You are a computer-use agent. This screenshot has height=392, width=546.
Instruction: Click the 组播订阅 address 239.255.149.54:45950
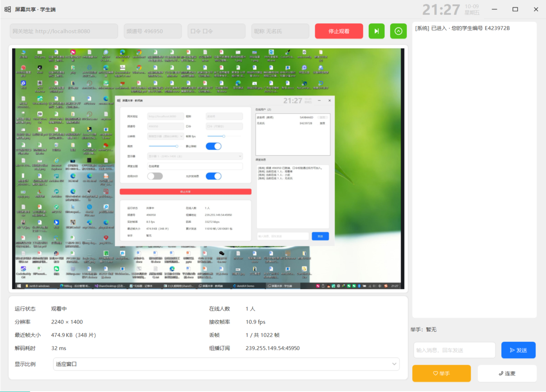click(272, 348)
